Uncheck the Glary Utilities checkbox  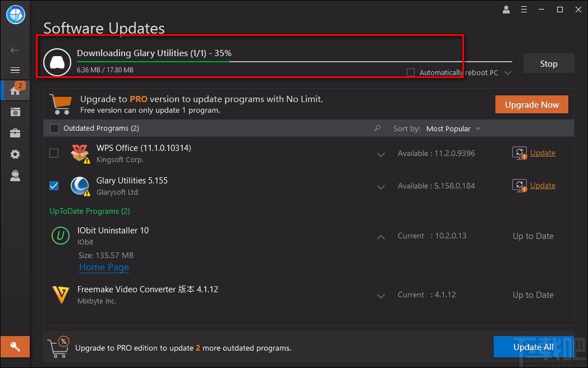pyautogui.click(x=54, y=186)
